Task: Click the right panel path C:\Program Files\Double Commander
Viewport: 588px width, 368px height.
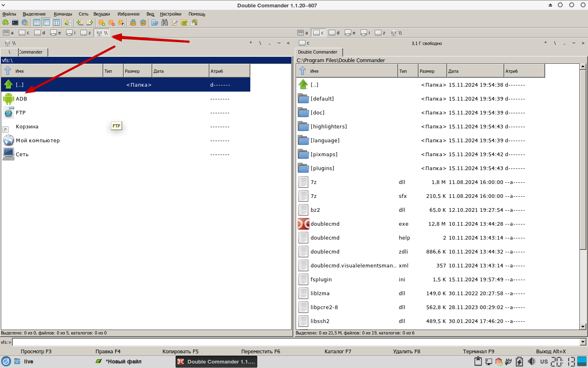Action: (341, 60)
